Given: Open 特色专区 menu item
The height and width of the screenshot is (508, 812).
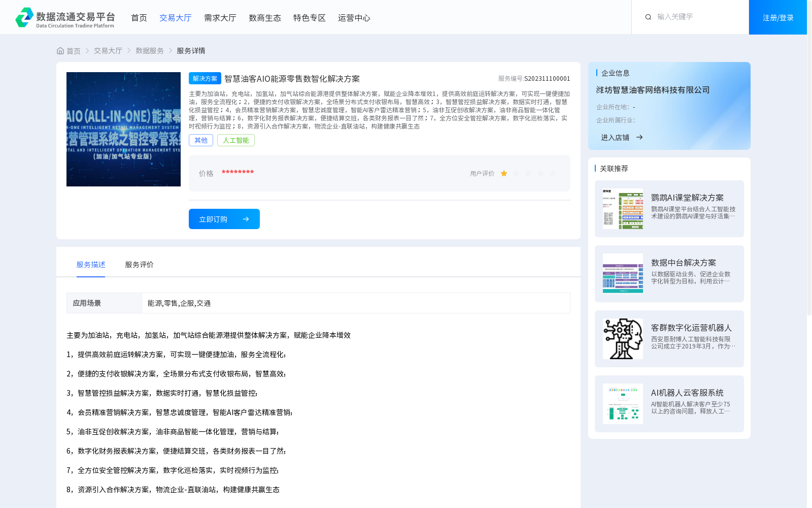Looking at the screenshot, I should (310, 18).
